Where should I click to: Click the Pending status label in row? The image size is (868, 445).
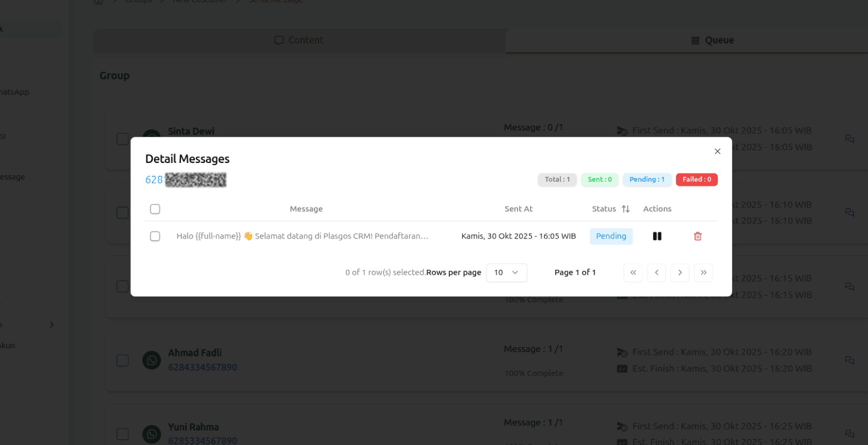pos(611,236)
